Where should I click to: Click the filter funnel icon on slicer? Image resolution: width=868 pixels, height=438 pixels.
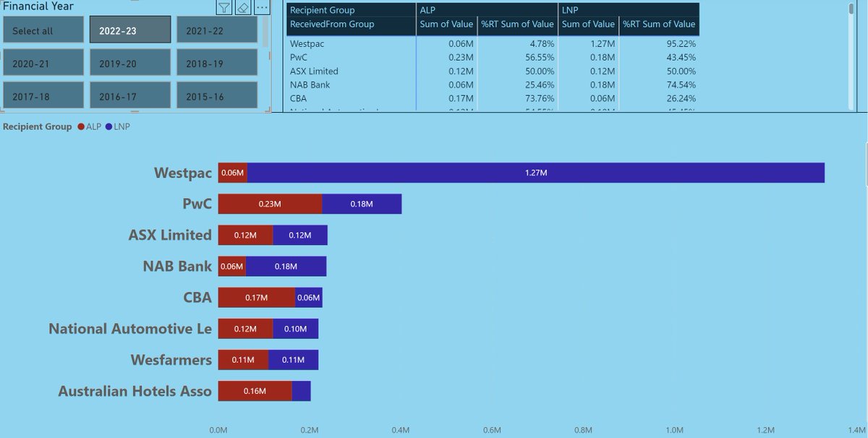point(224,7)
